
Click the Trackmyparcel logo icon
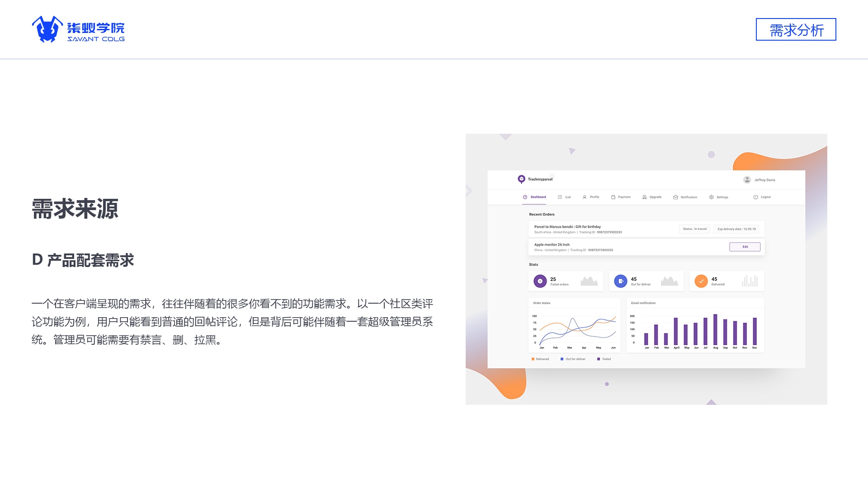[521, 179]
